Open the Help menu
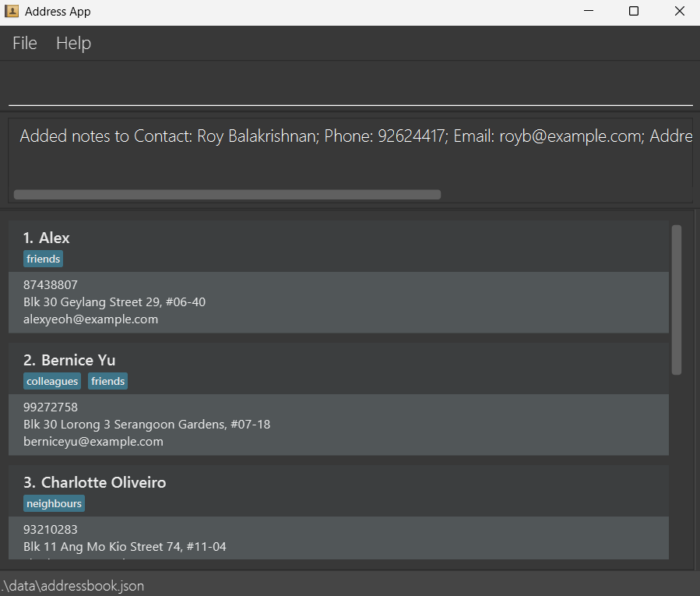Image resolution: width=700 pixels, height=596 pixels. [73, 44]
